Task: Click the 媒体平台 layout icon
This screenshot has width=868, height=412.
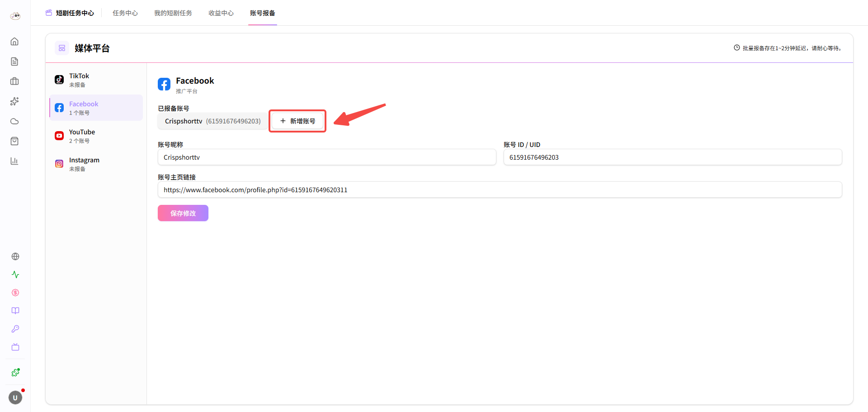Action: pyautogui.click(x=62, y=48)
